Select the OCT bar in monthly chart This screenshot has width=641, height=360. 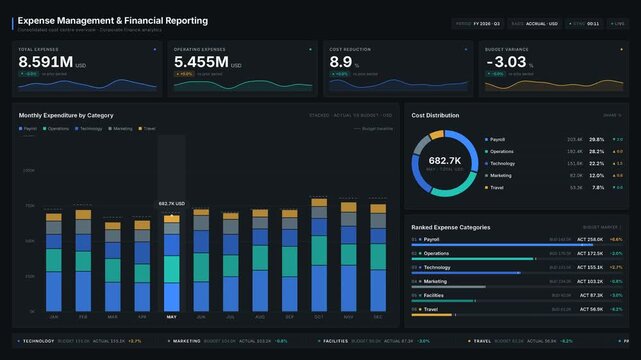tap(319, 255)
